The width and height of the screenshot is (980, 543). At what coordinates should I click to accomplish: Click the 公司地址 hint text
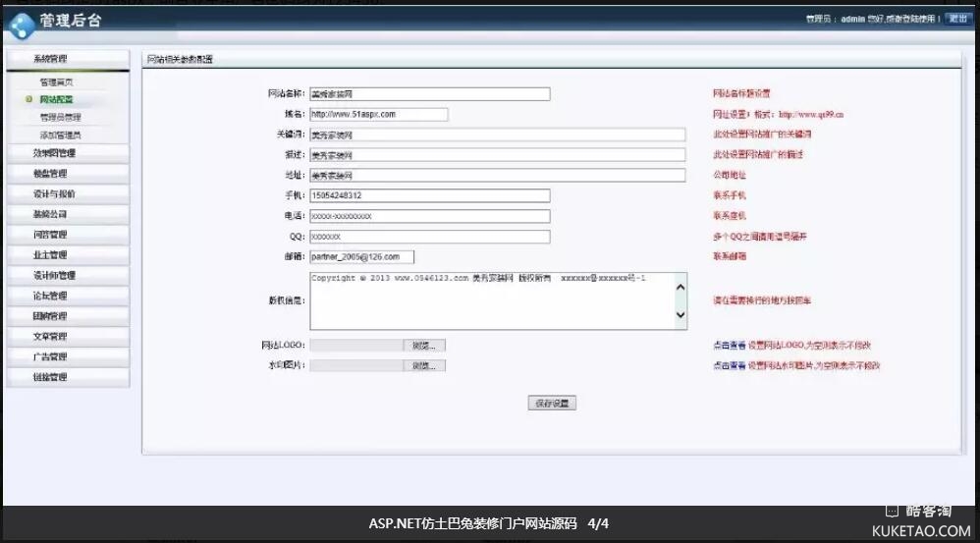pos(730,175)
